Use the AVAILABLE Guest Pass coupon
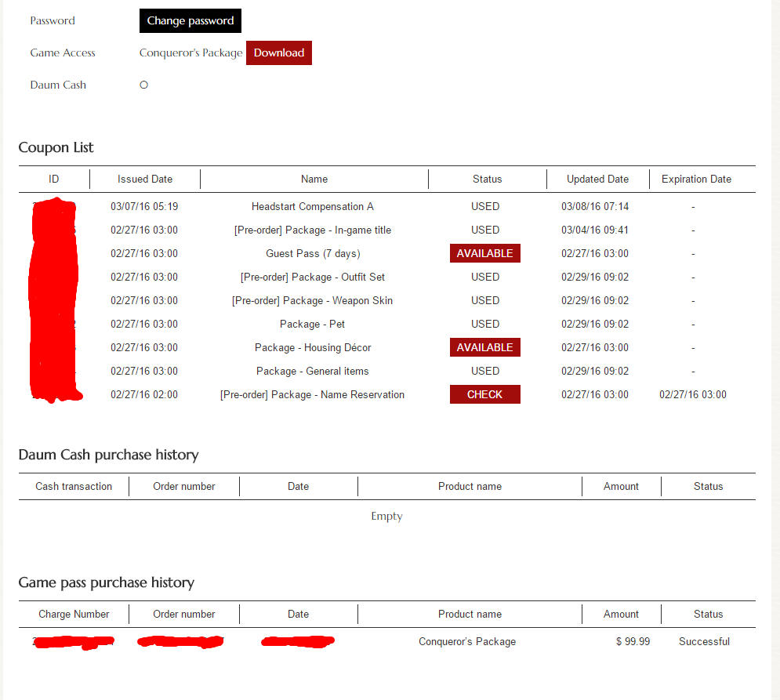This screenshot has height=700, width=780. [x=485, y=253]
